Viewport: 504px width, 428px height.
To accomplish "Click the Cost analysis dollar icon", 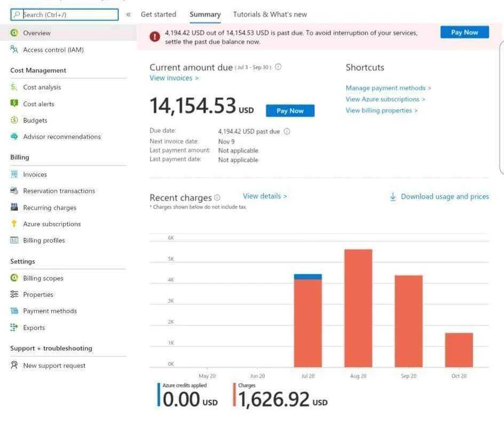I will (14, 87).
